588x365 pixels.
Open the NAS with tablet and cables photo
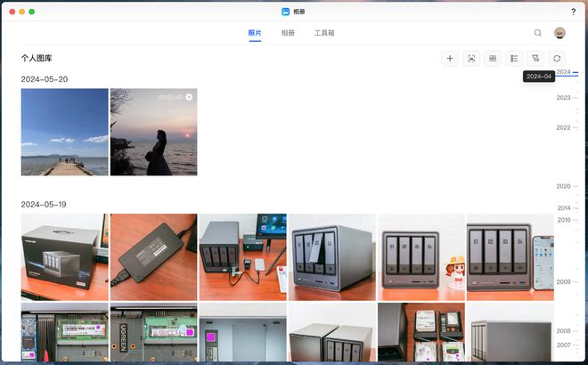tap(243, 257)
